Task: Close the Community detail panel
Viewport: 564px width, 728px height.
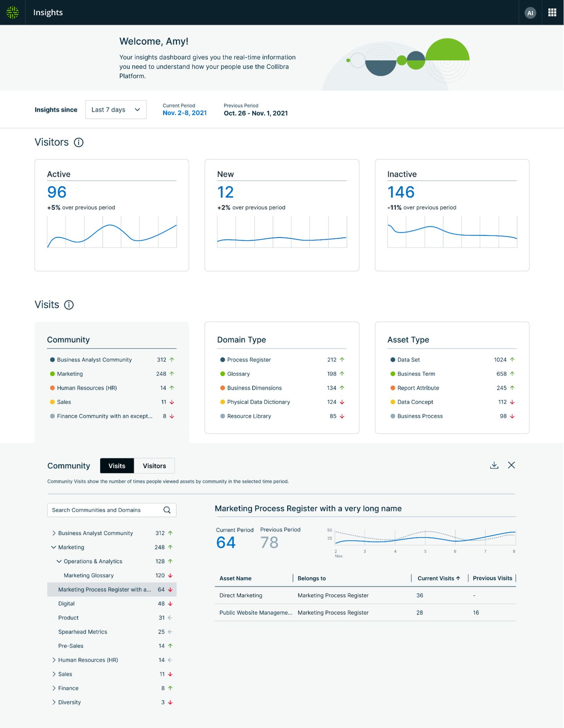Action: pyautogui.click(x=512, y=465)
